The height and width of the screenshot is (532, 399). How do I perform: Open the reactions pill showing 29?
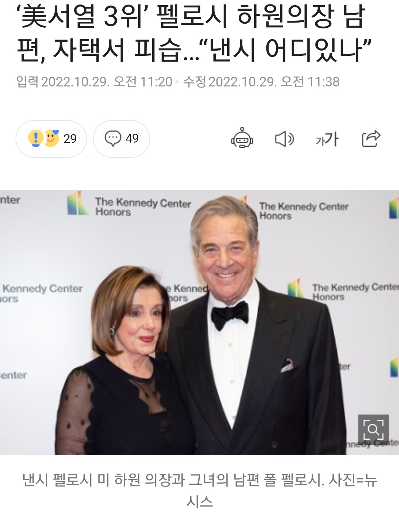pyautogui.click(x=51, y=139)
